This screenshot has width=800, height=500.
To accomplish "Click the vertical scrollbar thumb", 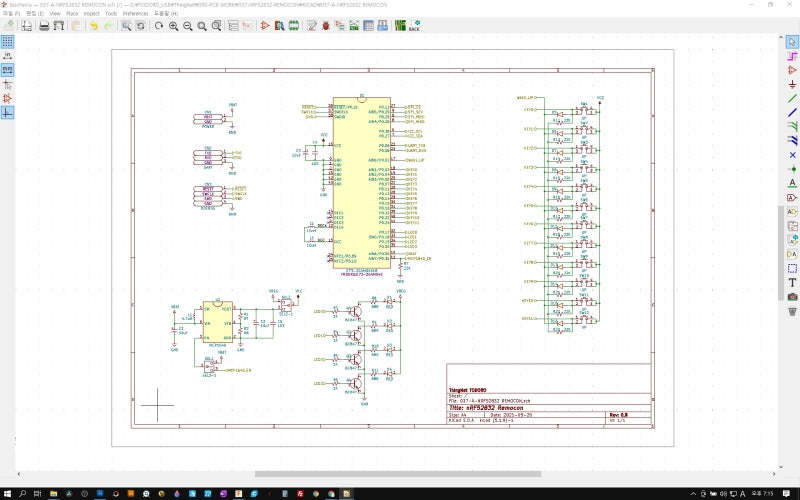I will click(781, 253).
